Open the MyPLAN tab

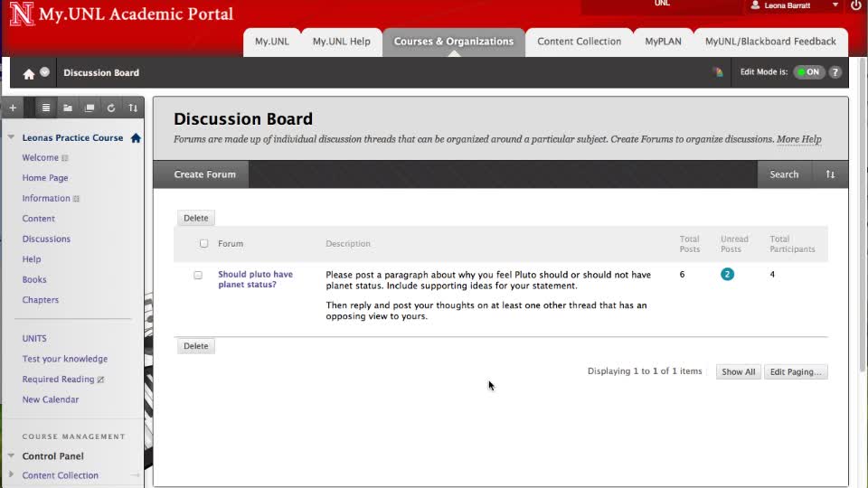click(663, 42)
